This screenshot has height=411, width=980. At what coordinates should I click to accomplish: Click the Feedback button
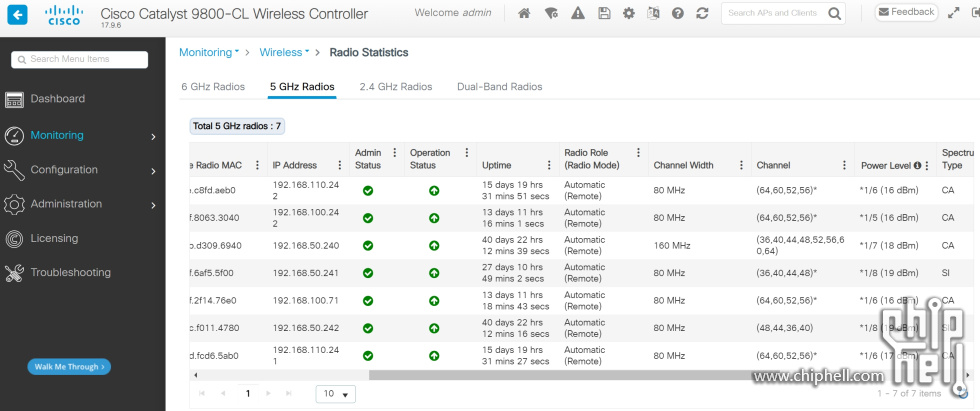pos(906,12)
